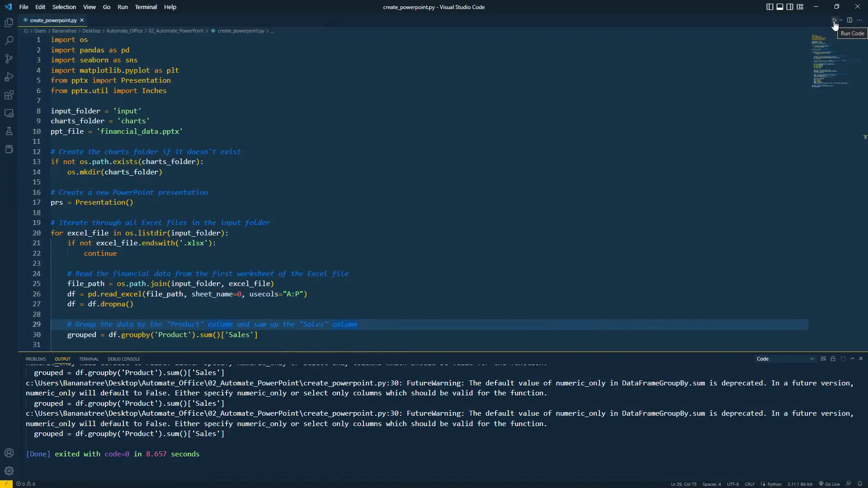Click the Python language mode indicator
Viewport: 868px width, 488px height.
(774, 484)
